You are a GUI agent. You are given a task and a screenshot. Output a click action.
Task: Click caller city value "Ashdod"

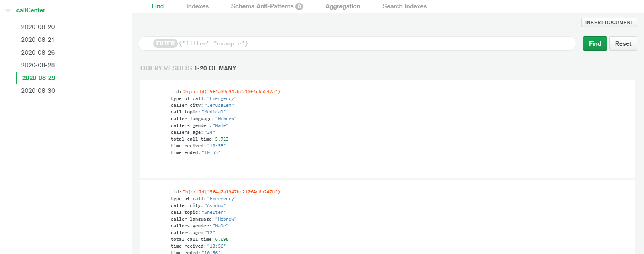(x=215, y=205)
